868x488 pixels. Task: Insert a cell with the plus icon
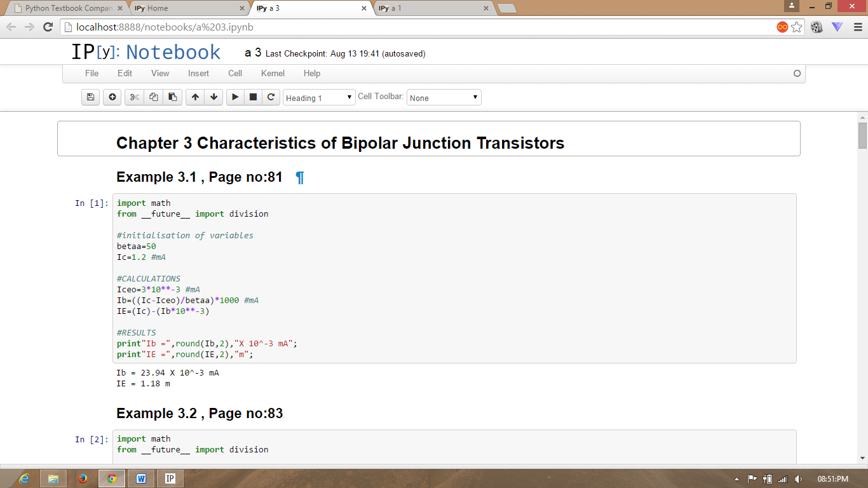[112, 97]
